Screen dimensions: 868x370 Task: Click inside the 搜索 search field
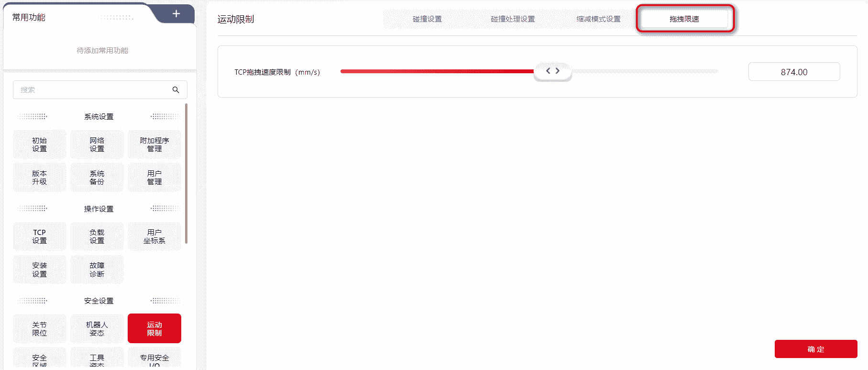pos(93,90)
